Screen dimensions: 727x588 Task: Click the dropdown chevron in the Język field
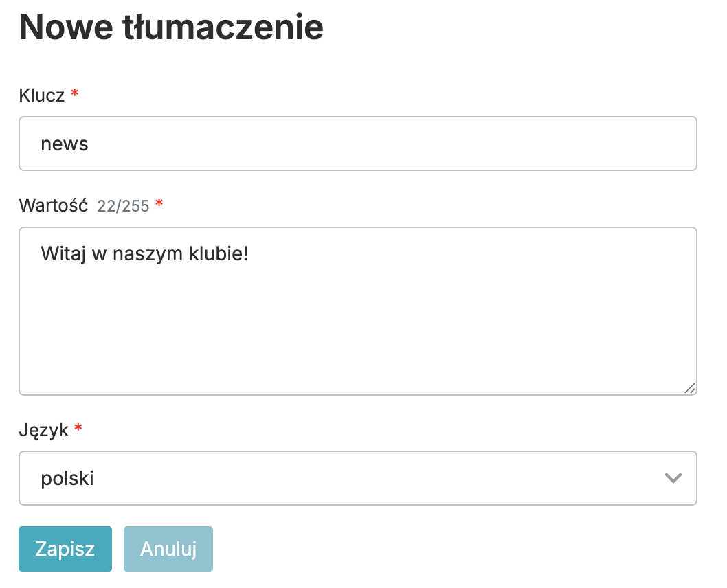point(673,478)
